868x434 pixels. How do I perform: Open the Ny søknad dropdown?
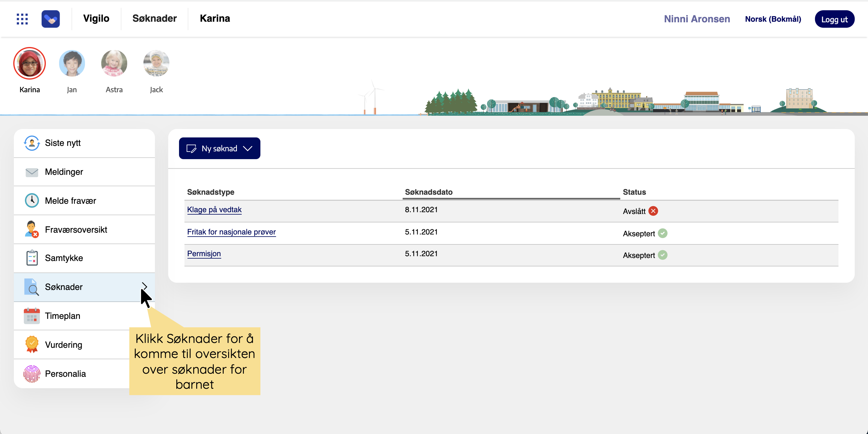pyautogui.click(x=219, y=149)
